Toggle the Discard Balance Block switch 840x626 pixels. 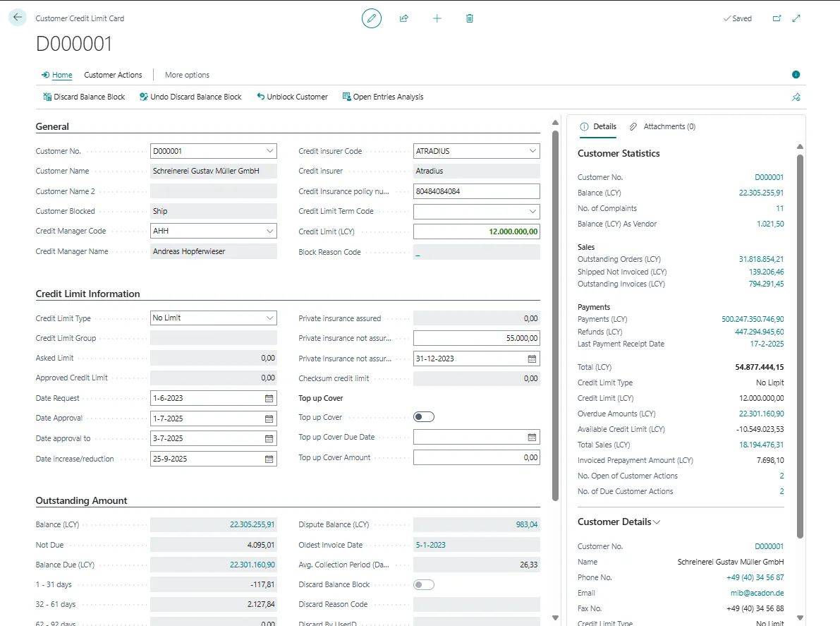point(424,584)
